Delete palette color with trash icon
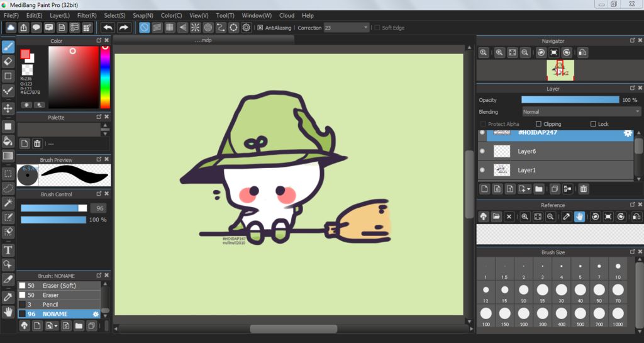Viewport: 644px width, 343px height. coord(37,143)
